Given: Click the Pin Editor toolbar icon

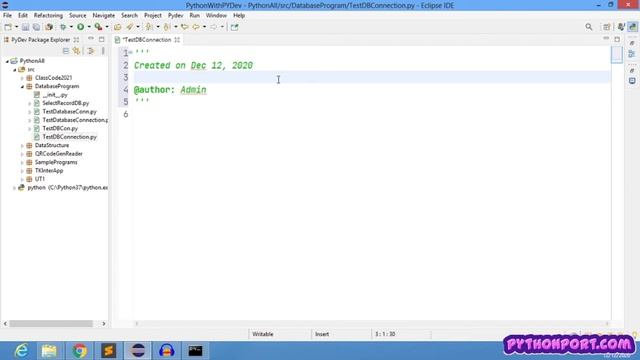Looking at the screenshot, I should click(234, 27).
